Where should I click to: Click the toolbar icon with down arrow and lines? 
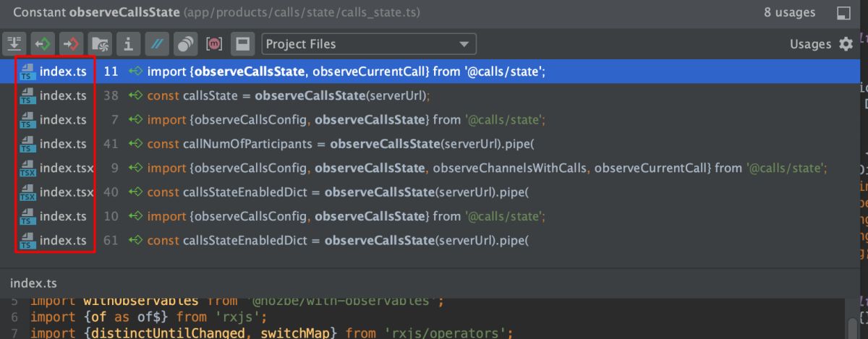[x=14, y=44]
